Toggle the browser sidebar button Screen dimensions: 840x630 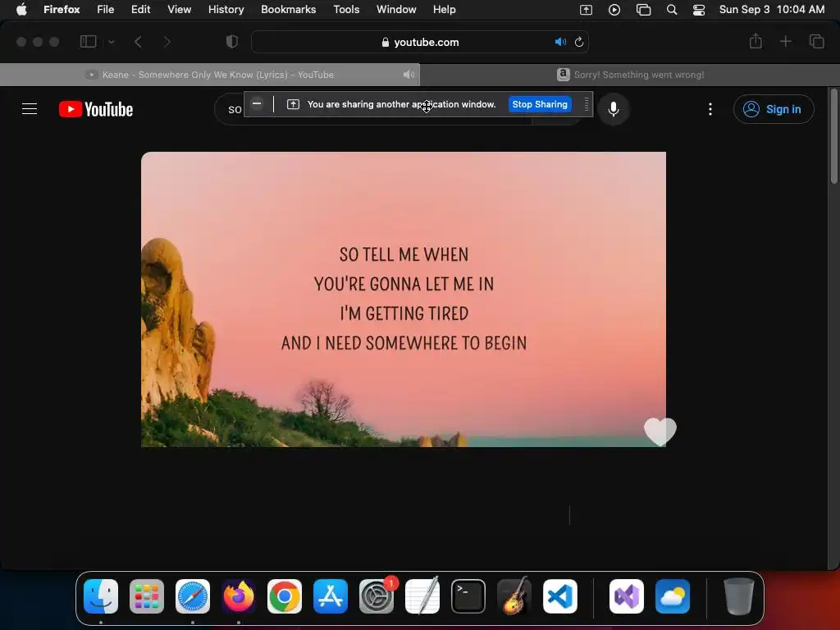pyautogui.click(x=88, y=42)
